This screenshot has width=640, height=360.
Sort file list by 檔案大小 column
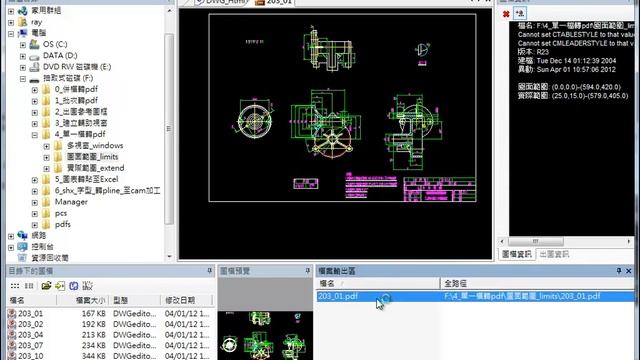tap(82, 300)
